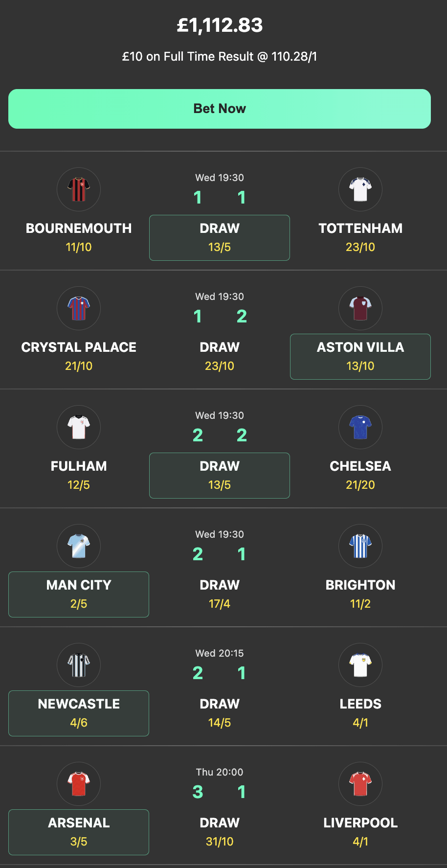Deselect the Draw 13/5 pick for Bournemouth vs Tottenham
This screenshot has height=868, width=447.
[x=219, y=238]
